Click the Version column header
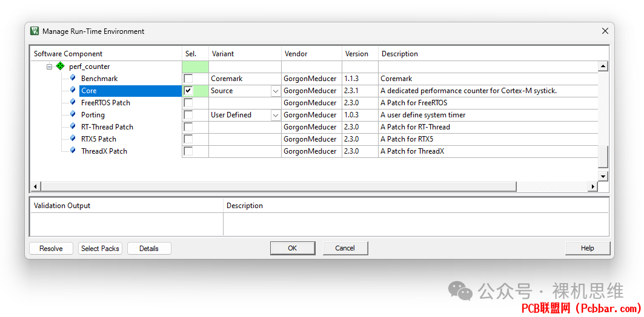This screenshot has width=644, height=317. pyautogui.click(x=360, y=54)
